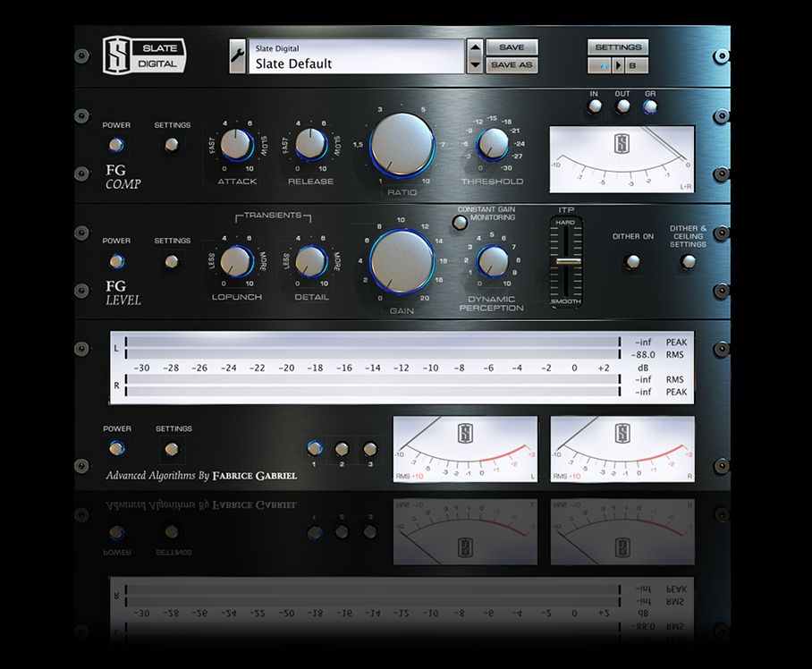Toggle the FG Comp POWER button

click(117, 143)
